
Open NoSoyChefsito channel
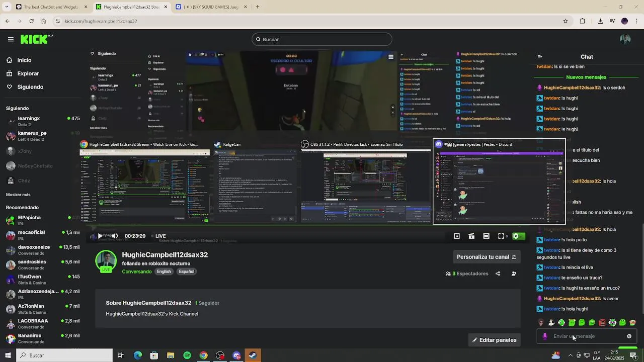coord(43,166)
